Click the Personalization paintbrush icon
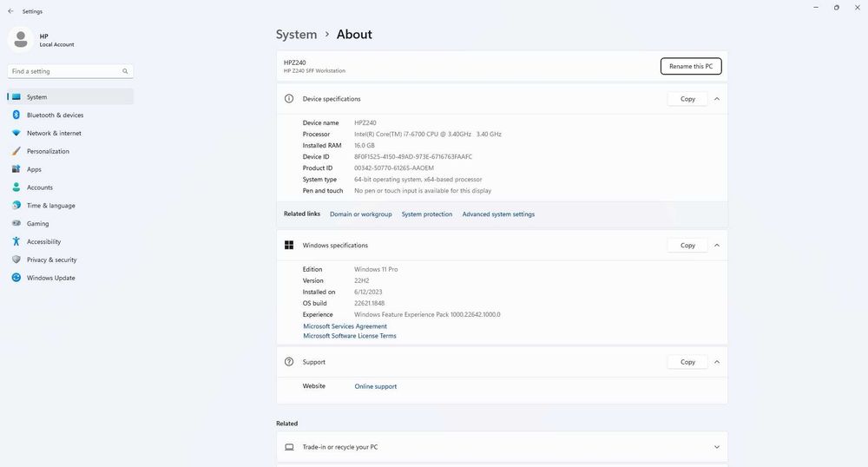 16,151
